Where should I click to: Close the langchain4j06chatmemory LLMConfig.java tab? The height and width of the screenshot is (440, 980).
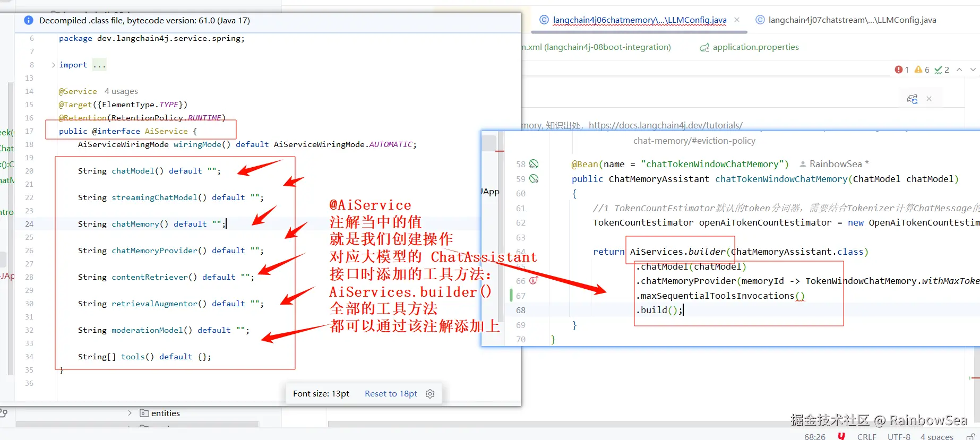point(737,20)
